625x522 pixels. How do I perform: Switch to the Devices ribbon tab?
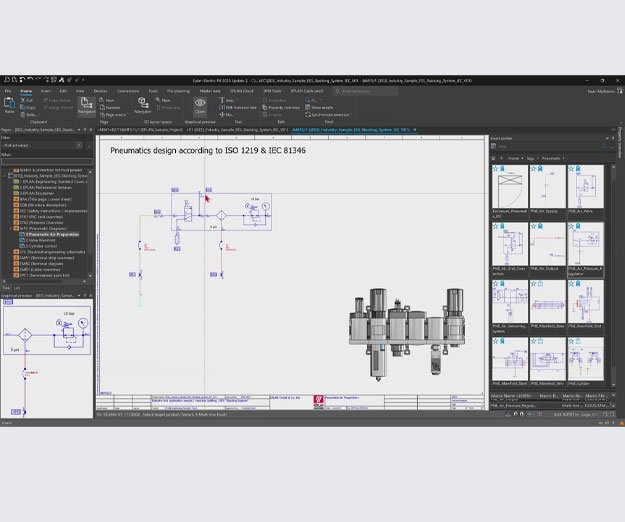[100, 91]
